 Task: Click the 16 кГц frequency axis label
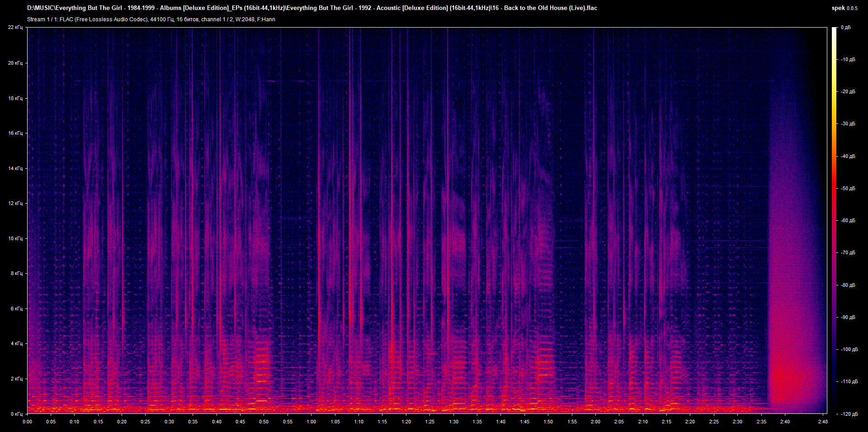coord(15,133)
